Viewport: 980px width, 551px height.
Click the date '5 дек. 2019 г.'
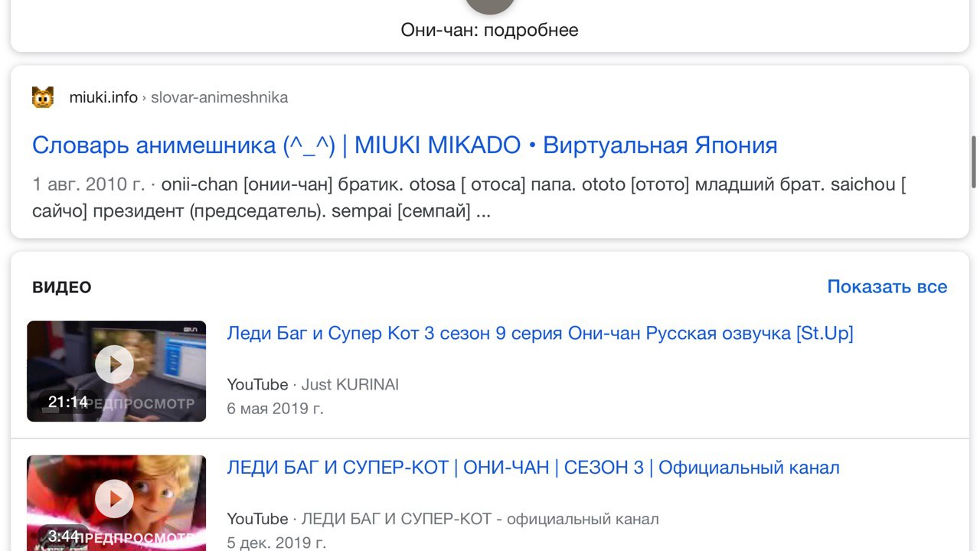click(x=276, y=543)
